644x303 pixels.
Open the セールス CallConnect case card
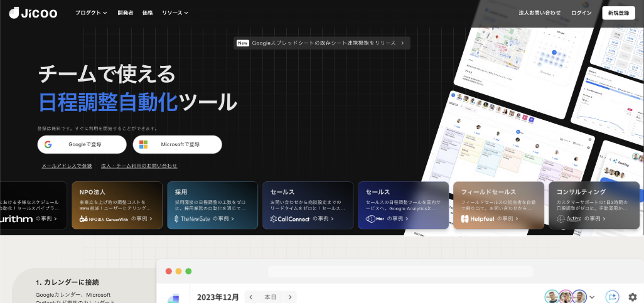[x=308, y=205]
